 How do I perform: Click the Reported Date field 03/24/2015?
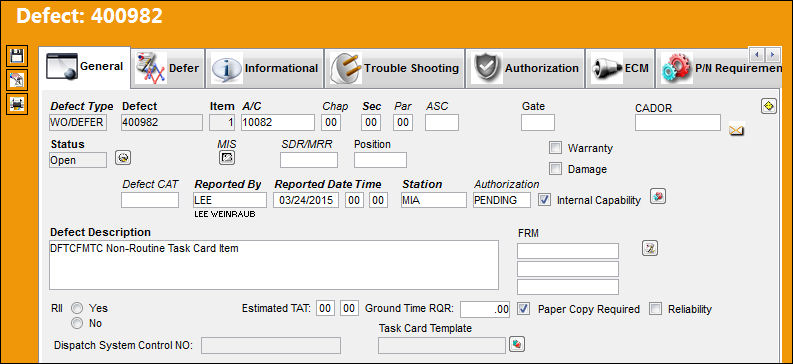point(306,200)
